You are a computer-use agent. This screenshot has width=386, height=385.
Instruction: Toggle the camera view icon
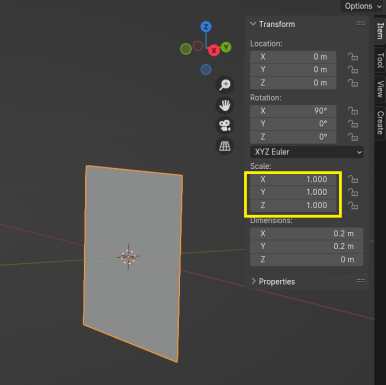pos(225,126)
